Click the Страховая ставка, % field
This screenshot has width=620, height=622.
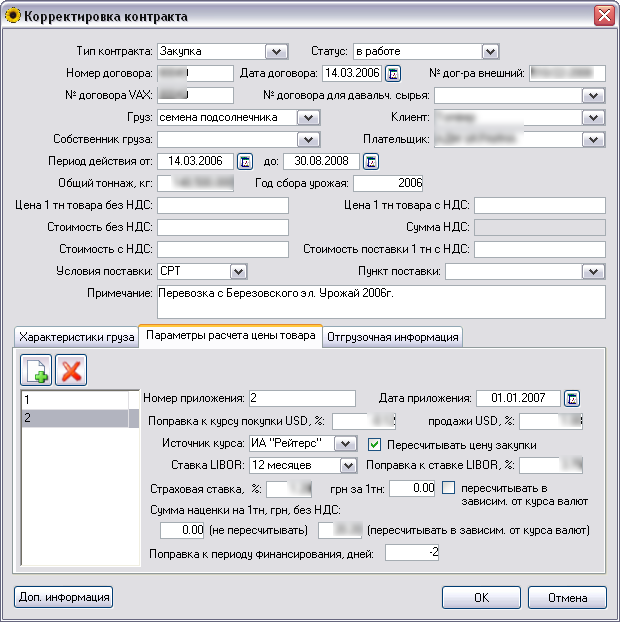point(289,489)
